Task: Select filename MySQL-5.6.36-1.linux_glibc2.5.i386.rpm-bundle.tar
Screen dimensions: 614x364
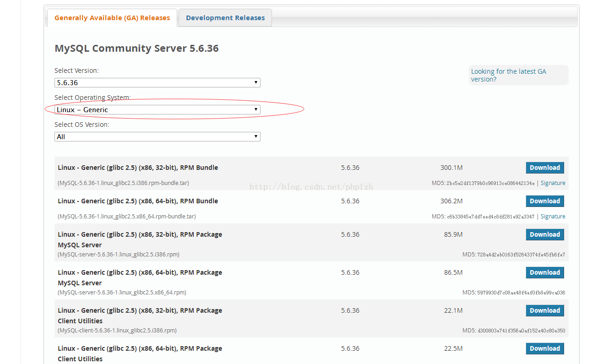Action: [123, 183]
